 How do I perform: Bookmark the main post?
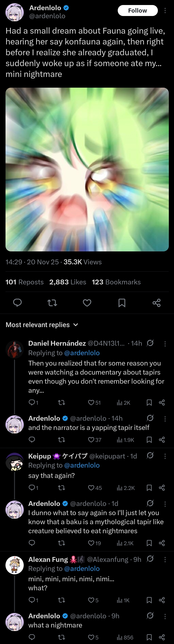(x=122, y=303)
